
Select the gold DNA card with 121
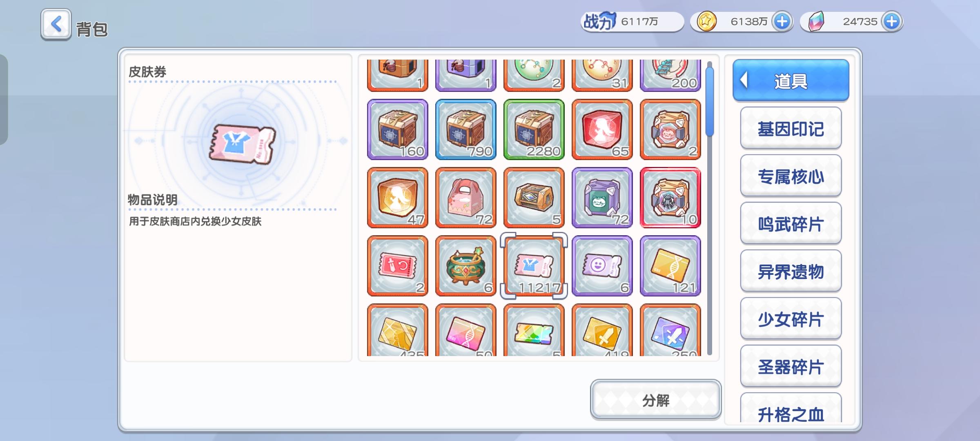670,266
